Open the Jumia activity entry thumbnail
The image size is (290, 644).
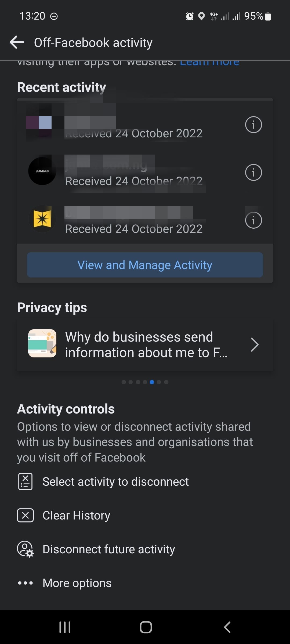point(42,171)
